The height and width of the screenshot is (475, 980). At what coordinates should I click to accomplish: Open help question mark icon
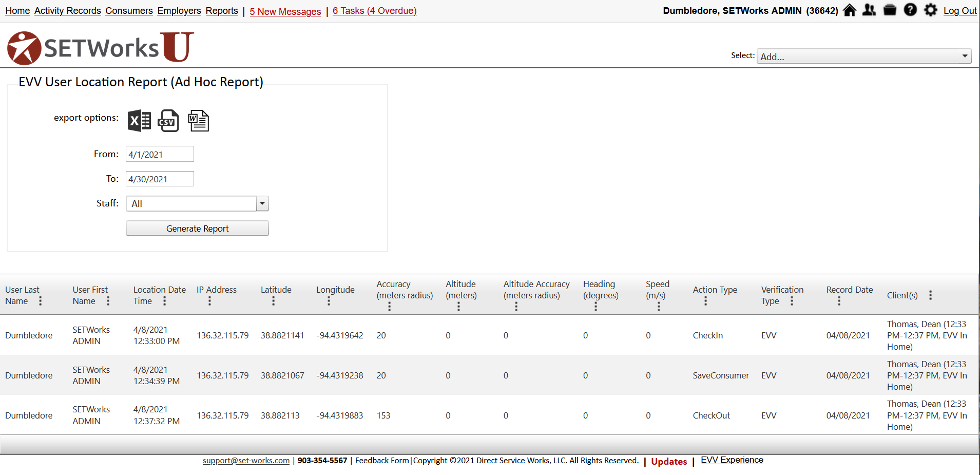(910, 10)
